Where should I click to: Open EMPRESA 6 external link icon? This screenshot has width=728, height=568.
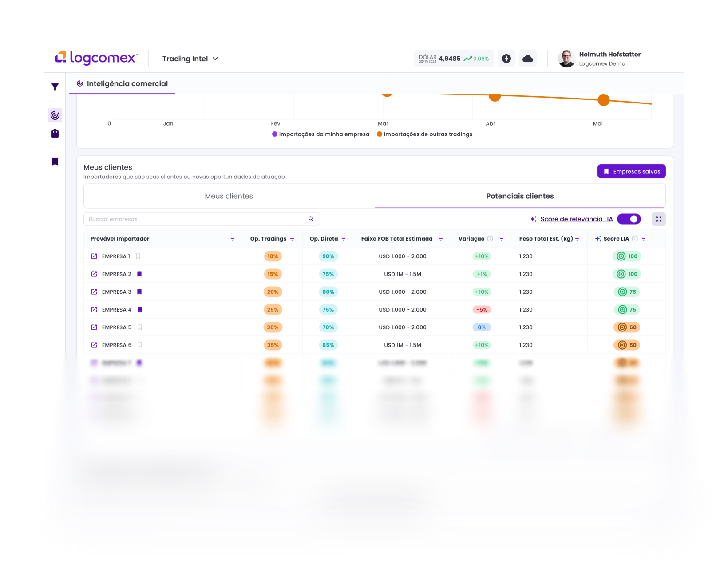coord(94,345)
